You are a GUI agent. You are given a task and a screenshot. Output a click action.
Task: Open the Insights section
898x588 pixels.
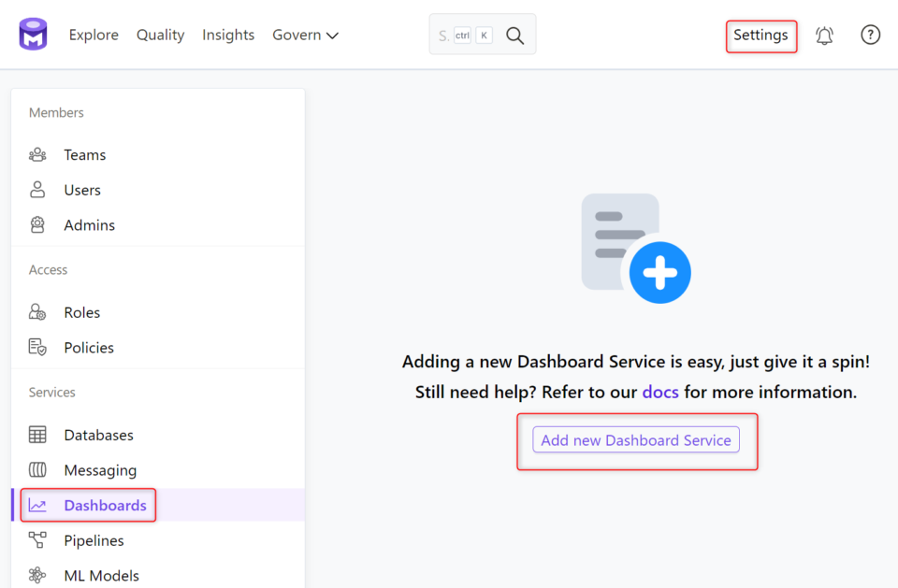click(228, 35)
